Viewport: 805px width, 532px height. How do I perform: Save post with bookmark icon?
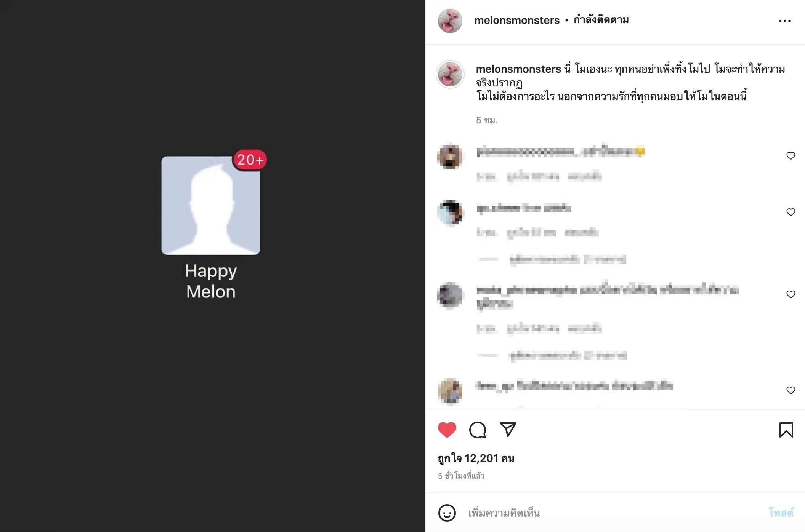pos(786,430)
